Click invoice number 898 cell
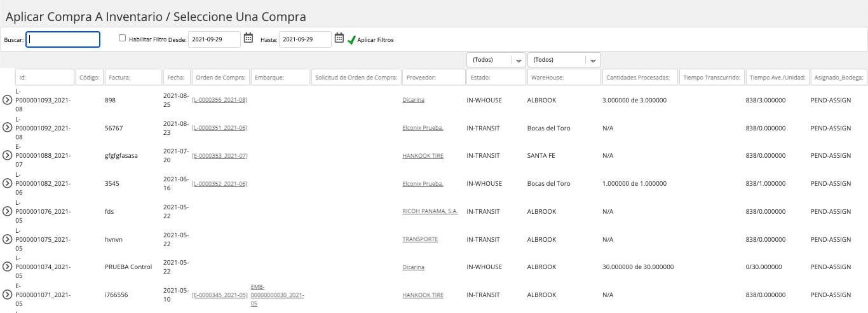868x313 pixels. 111,100
